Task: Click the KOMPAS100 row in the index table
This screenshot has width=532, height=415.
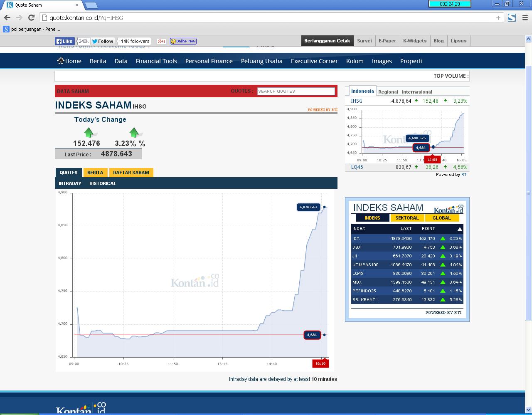Action: click(x=407, y=264)
